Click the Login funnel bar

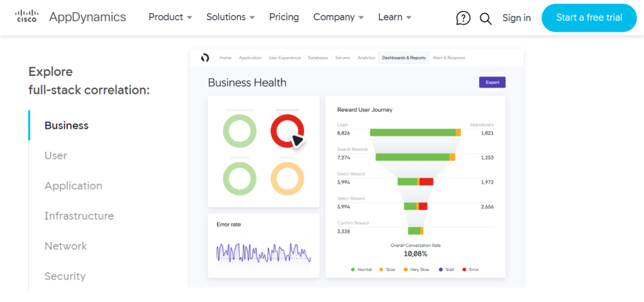[x=415, y=132]
